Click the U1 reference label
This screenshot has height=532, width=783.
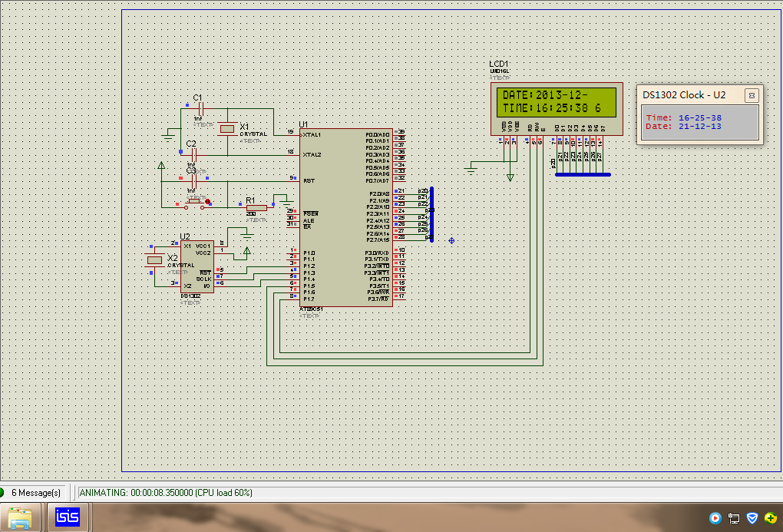(303, 124)
